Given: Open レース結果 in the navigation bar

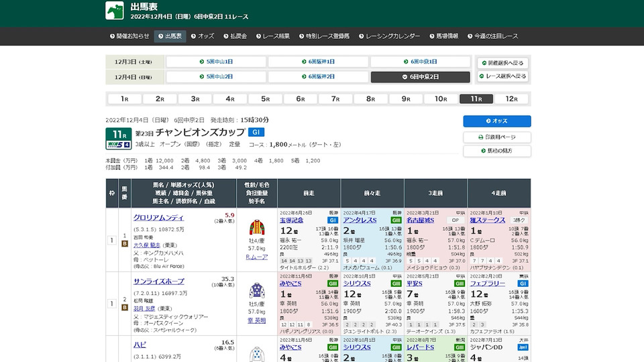Looking at the screenshot, I should (273, 36).
